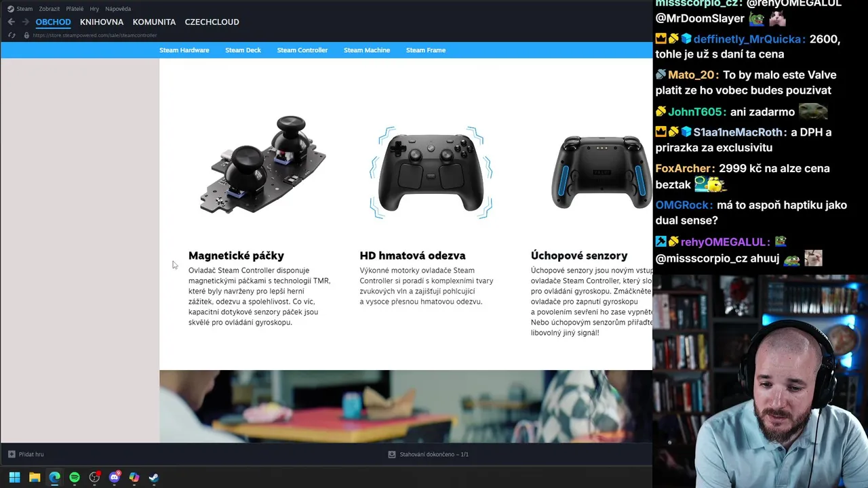This screenshot has width=868, height=488.
Task: Open the Steam Hardware page link
Action: [x=184, y=50]
